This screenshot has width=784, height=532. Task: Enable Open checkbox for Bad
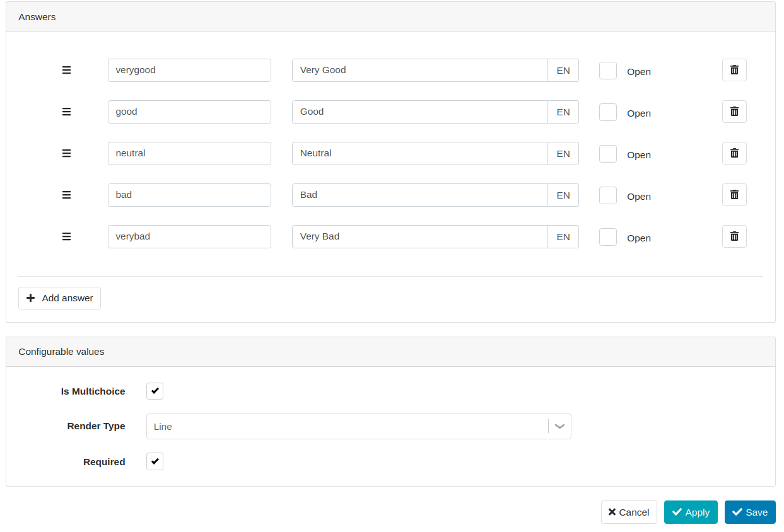[x=608, y=195]
